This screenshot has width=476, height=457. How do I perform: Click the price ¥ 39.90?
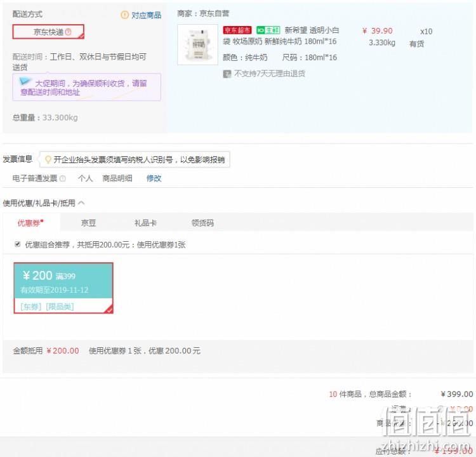coord(378,31)
